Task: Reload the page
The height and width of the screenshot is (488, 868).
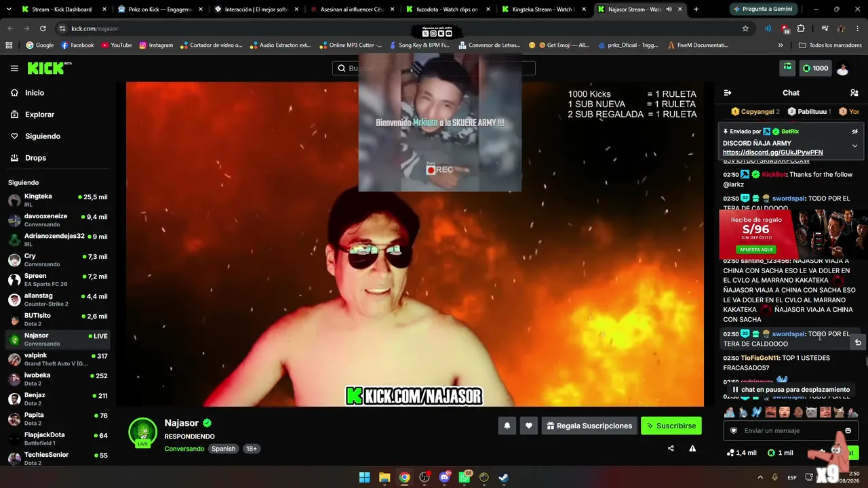Action: point(43,28)
